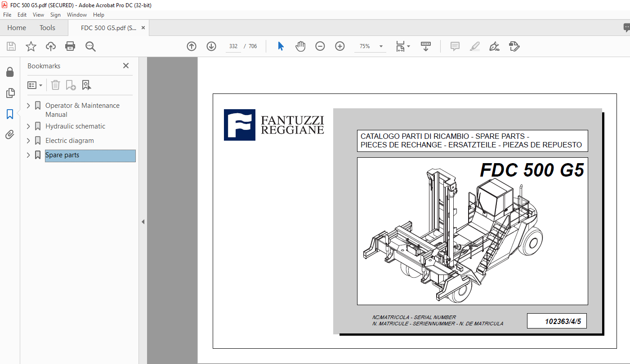Open fit page options icon
The image size is (630, 364).
click(x=403, y=46)
